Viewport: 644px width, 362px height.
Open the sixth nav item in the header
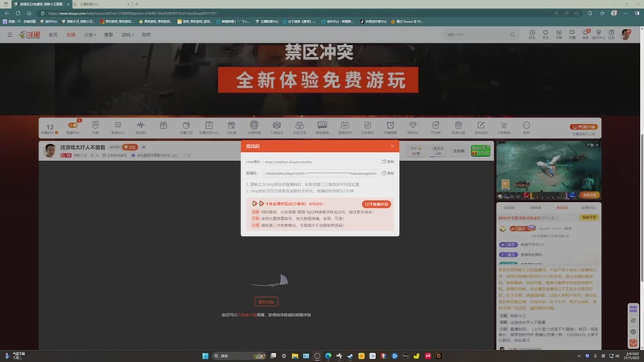(x=147, y=35)
